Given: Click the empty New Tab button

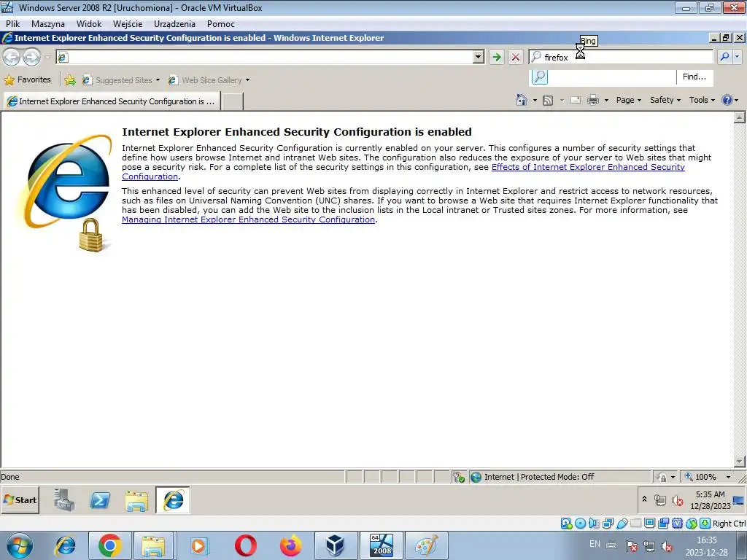Looking at the screenshot, I should 233,101.
